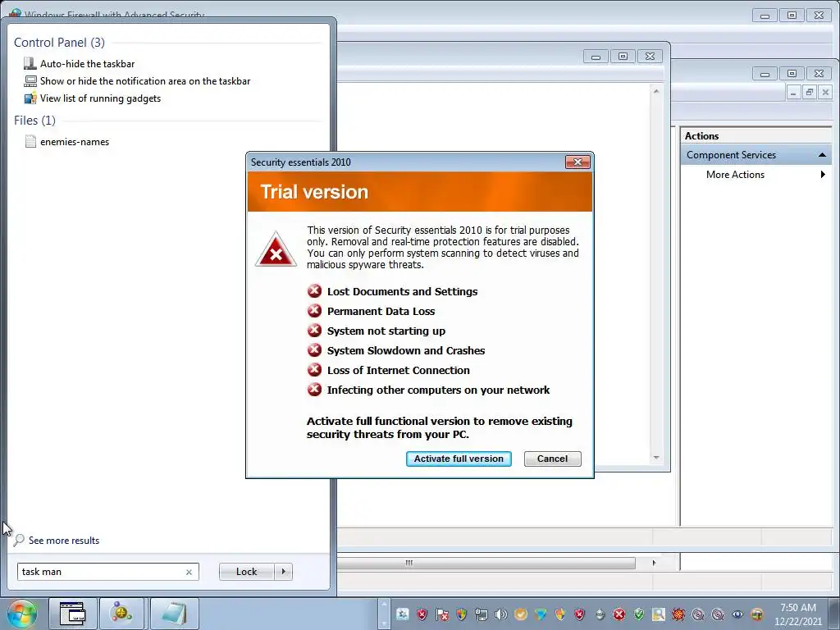
Task: Open Auto-hide the taskbar result
Action: pos(87,64)
